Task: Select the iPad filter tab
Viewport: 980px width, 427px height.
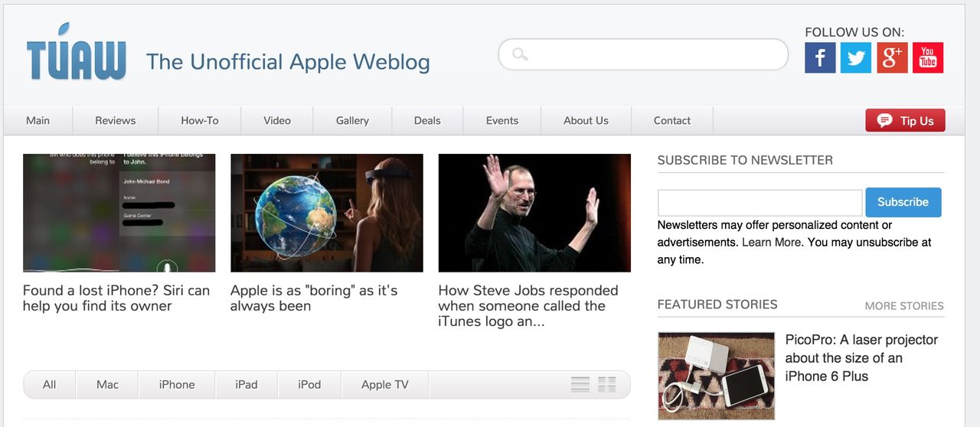Action: pos(247,384)
